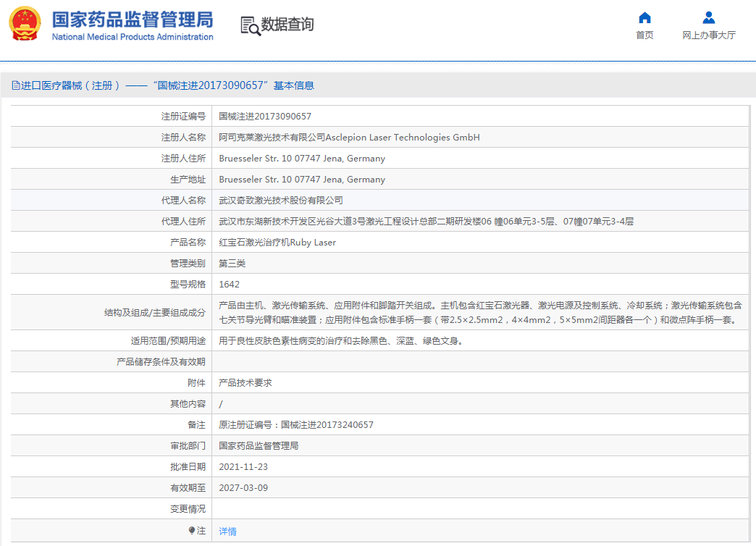Go to 首页 home icon
The height and width of the screenshot is (546, 756).
(644, 18)
